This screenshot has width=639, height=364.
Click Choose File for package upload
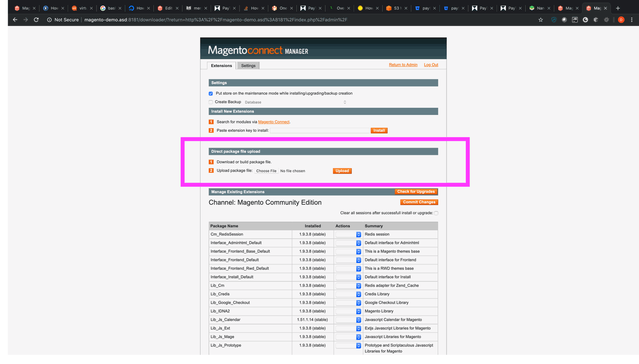266,171
